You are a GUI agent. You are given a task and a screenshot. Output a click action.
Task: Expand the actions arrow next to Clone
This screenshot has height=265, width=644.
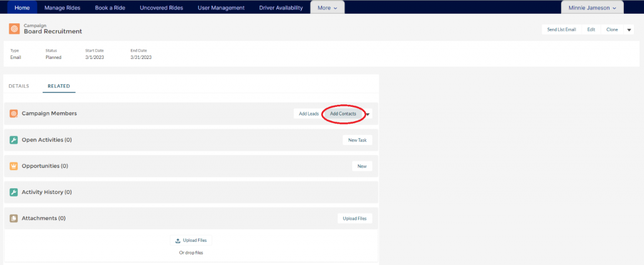629,30
